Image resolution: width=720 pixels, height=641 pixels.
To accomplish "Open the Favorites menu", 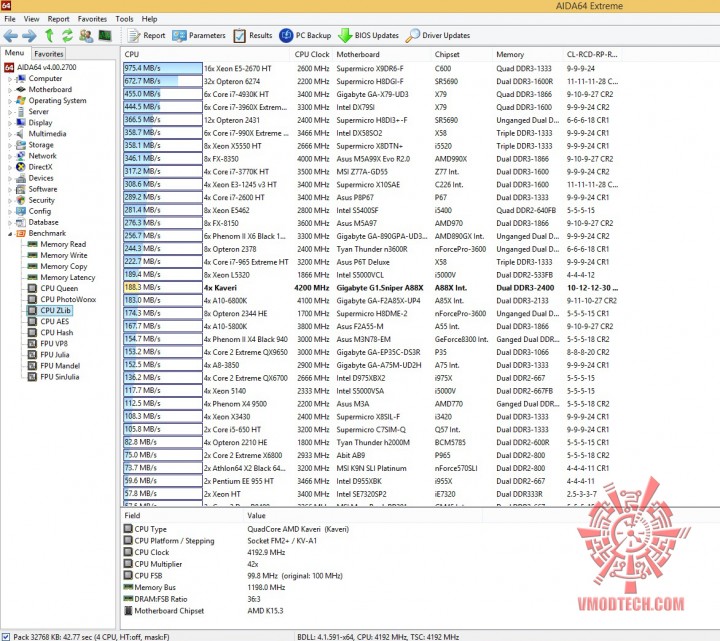I will click(x=92, y=19).
